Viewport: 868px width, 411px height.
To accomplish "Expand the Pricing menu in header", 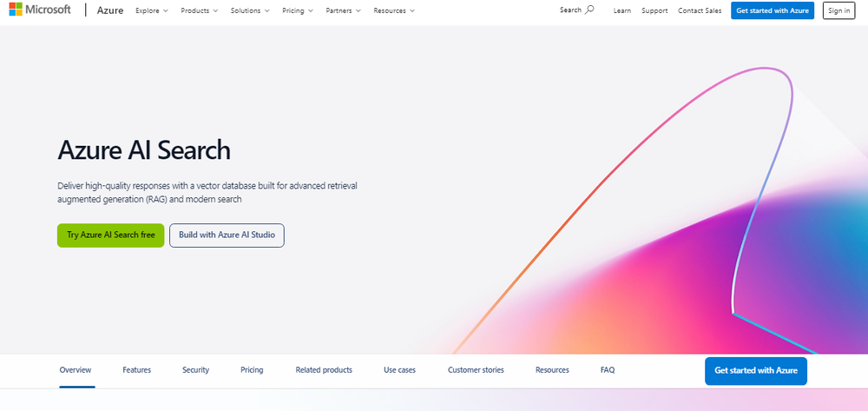I will (x=298, y=10).
